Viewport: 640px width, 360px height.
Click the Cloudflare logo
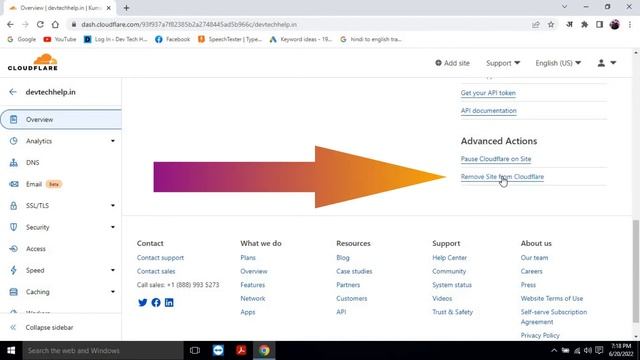coord(33,62)
